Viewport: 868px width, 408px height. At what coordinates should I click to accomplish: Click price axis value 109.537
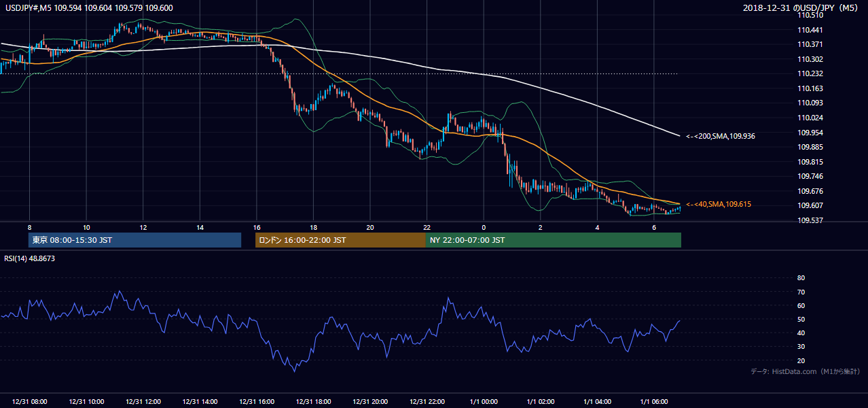810,220
